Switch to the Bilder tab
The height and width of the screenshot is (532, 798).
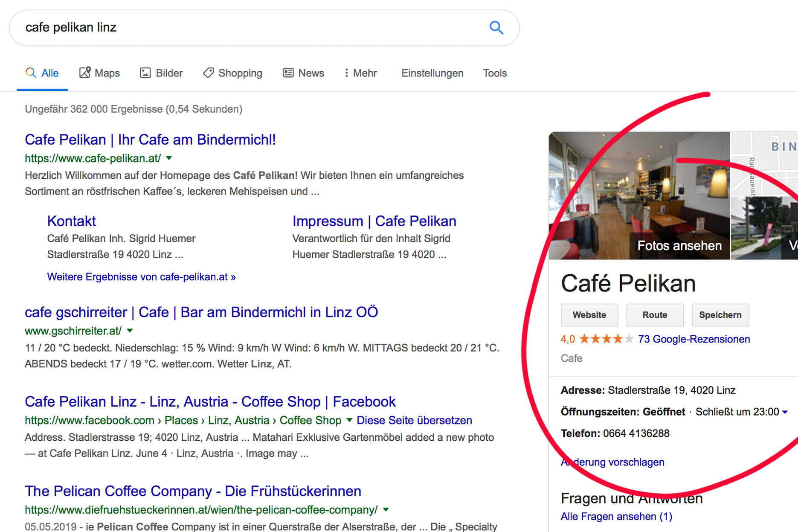pos(161,73)
